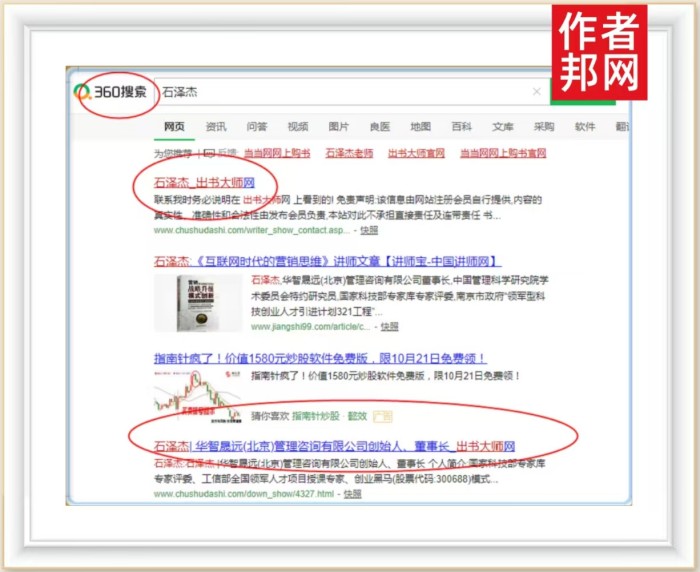Open the 石泽杰_出书大师网 result title
Viewport: 700px width, 572px height.
[x=203, y=183]
